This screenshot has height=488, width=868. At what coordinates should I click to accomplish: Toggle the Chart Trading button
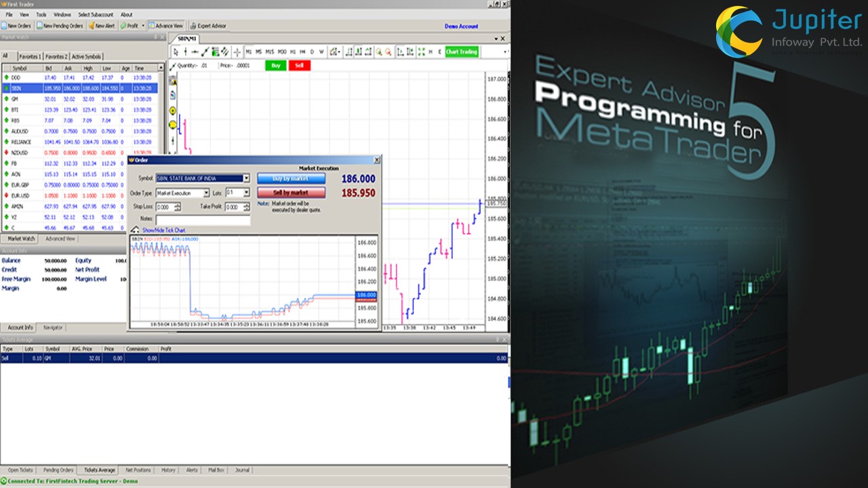click(461, 52)
